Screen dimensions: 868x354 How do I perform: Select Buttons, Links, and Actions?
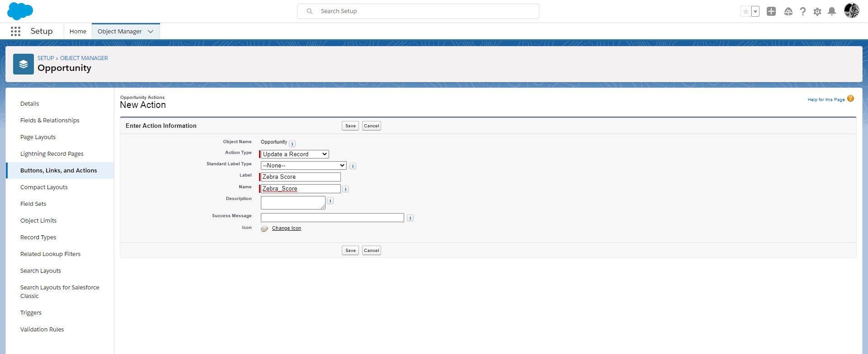(60, 171)
